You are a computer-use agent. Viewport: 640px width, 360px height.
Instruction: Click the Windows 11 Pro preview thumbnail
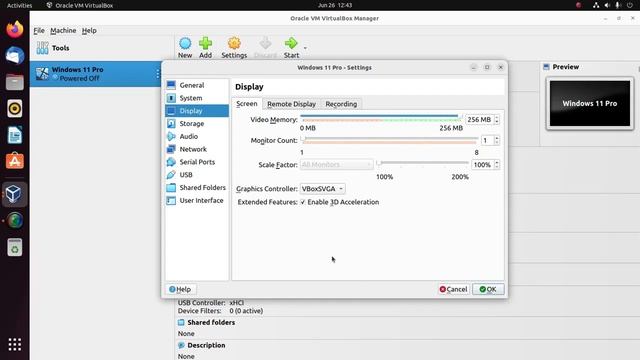(x=590, y=103)
